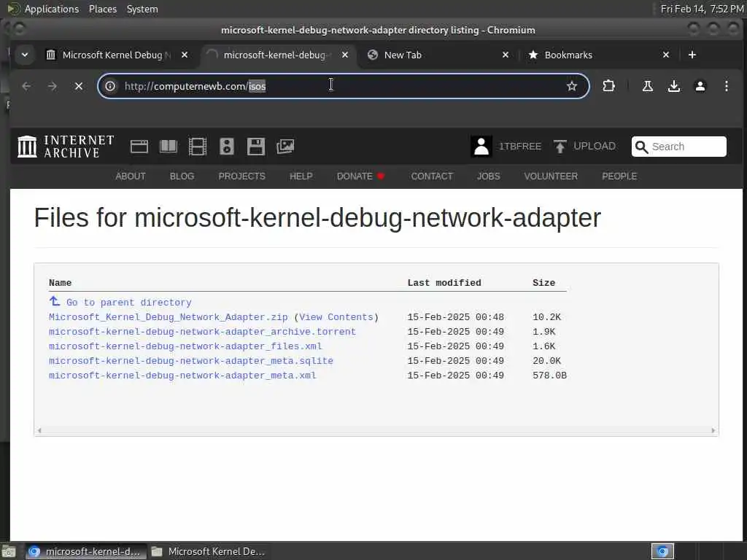
Task: Go forward with the browser forward arrow
Action: pyautogui.click(x=53, y=86)
